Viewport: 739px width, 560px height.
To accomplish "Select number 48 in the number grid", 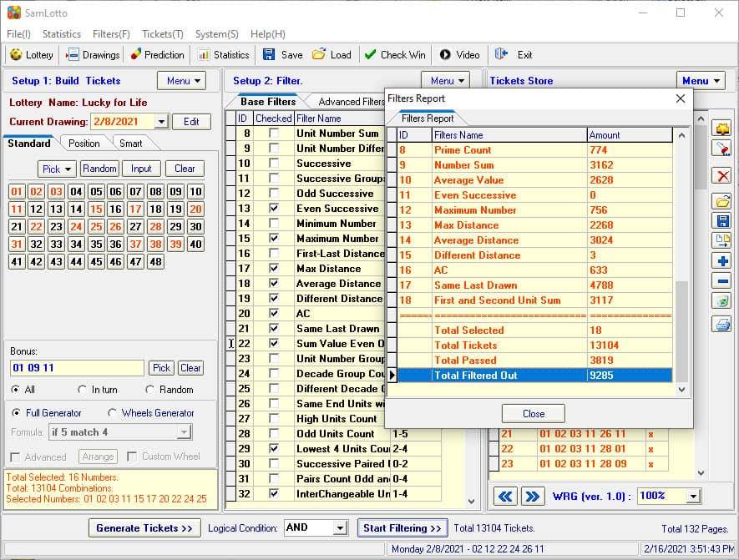I will [155, 261].
